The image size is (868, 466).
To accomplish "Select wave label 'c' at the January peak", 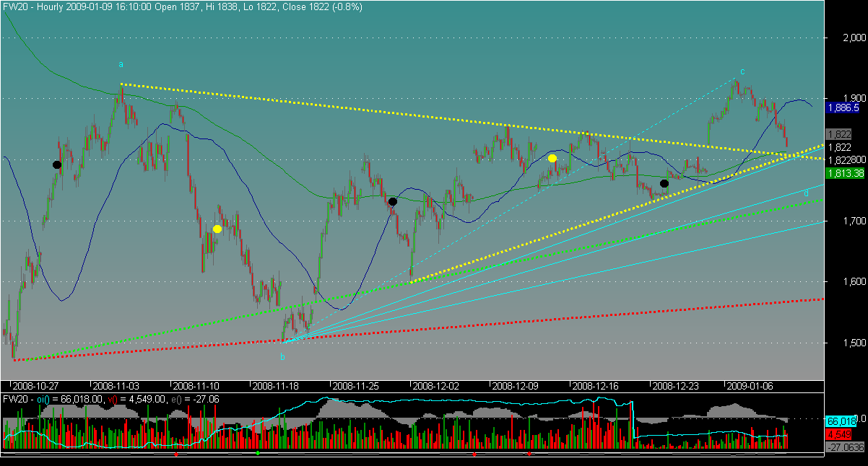I will click(x=742, y=71).
